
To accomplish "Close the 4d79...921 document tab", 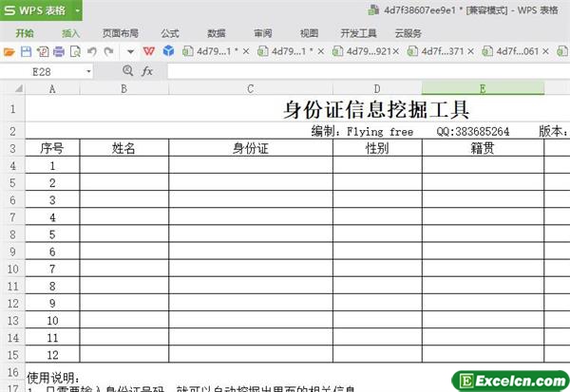I will [x=395, y=51].
